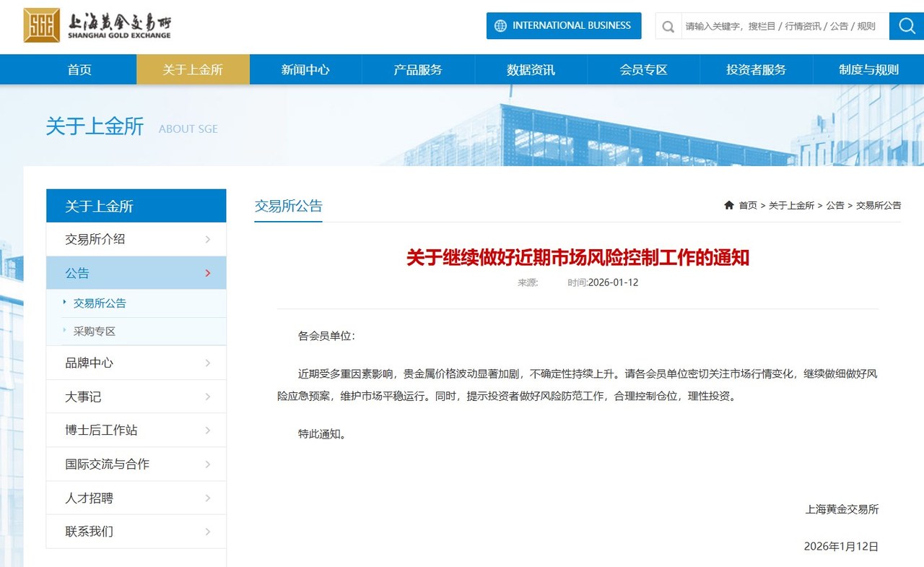
Task: Click the large 关于上金所 banner heading
Action: pos(95,126)
